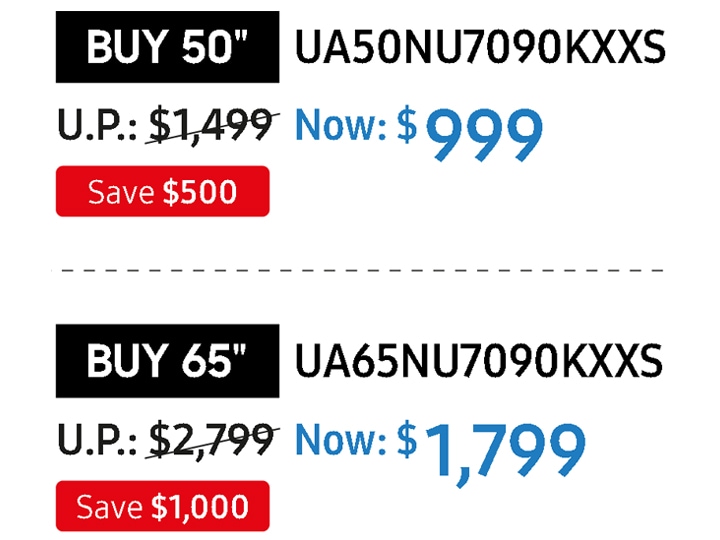The image size is (720, 540).
Task: Click the Now: label beside 1,799
Action: coord(341,439)
